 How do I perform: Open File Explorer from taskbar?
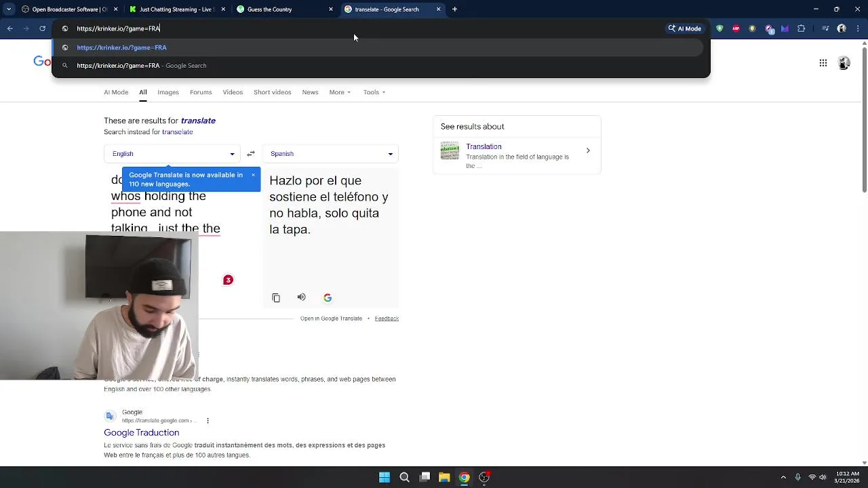(444, 477)
